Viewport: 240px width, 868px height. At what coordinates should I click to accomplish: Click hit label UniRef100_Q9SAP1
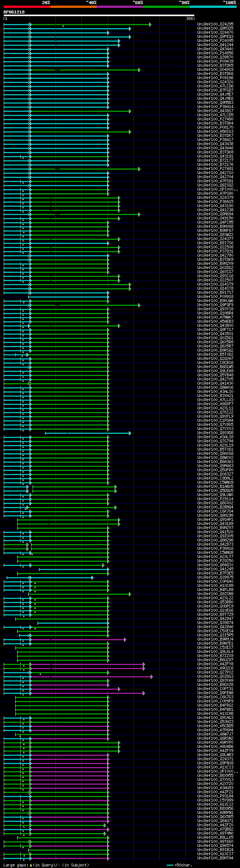point(215,520)
